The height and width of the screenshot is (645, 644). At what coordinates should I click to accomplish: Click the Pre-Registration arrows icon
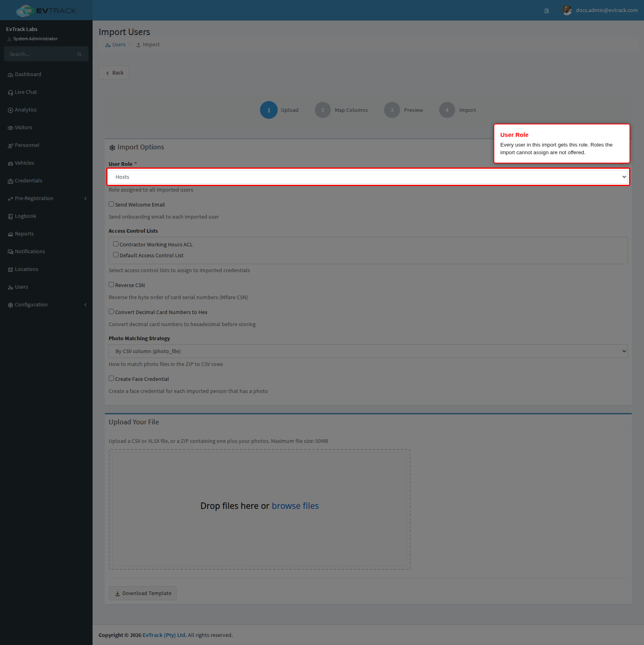click(x=10, y=199)
